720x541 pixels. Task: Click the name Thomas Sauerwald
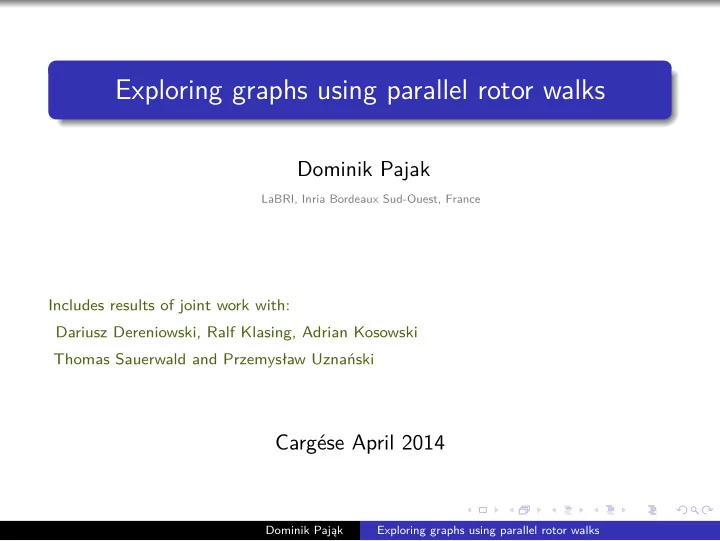[120, 359]
